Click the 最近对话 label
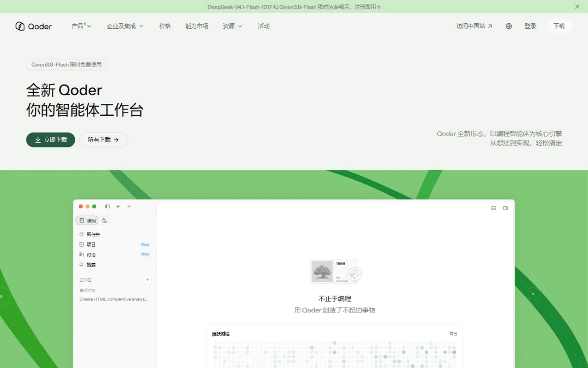Image resolution: width=588 pixels, height=368 pixels. point(87,290)
